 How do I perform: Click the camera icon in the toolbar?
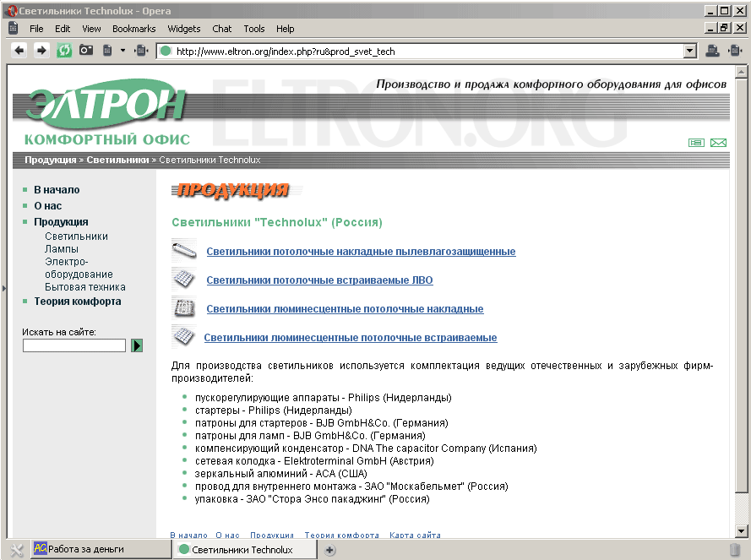pos(86,50)
